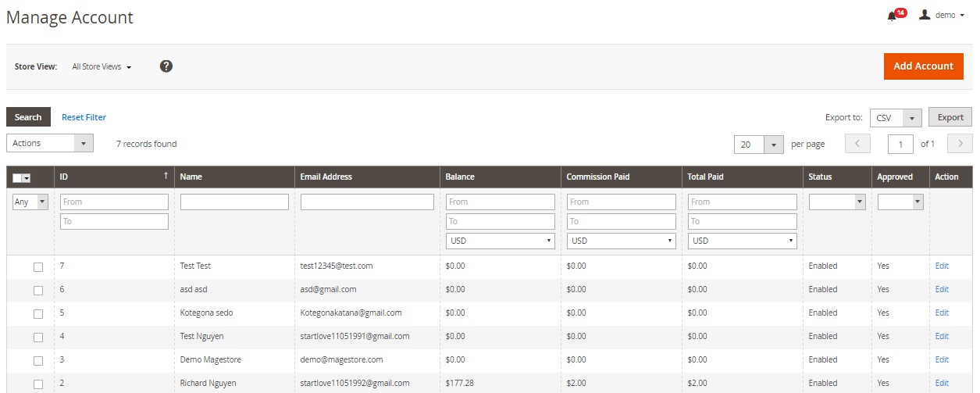This screenshot has width=980, height=393.
Task: Sort by ID column arrow
Action: coord(166,177)
